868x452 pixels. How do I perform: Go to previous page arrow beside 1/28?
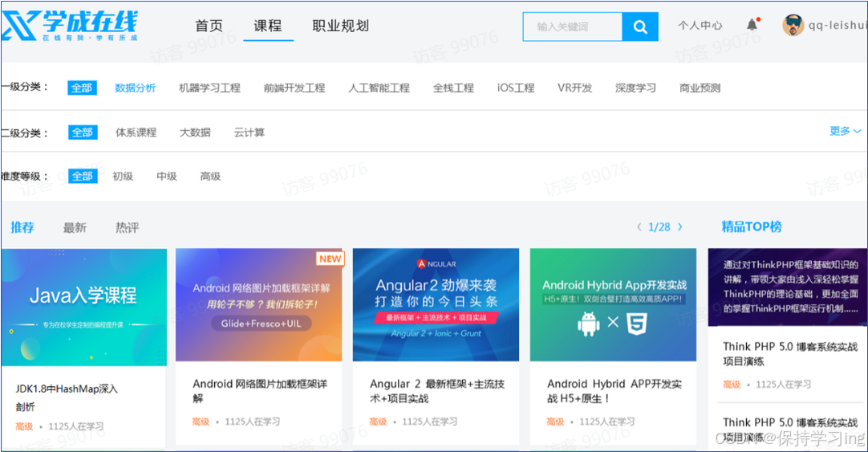[x=639, y=227]
